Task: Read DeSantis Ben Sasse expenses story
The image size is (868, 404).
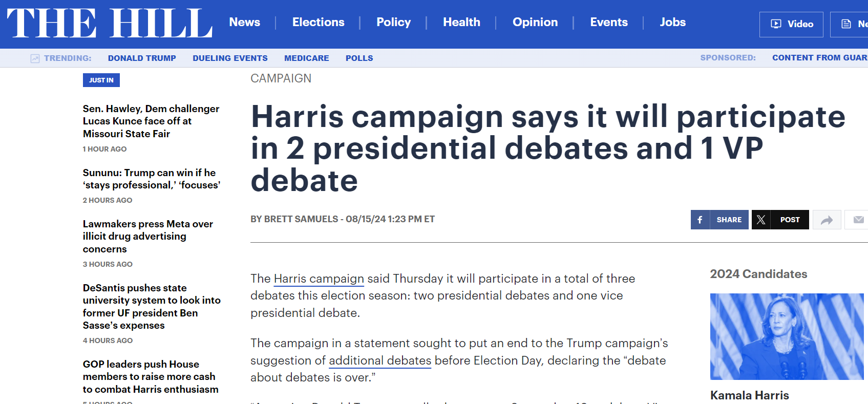Action: (152, 306)
